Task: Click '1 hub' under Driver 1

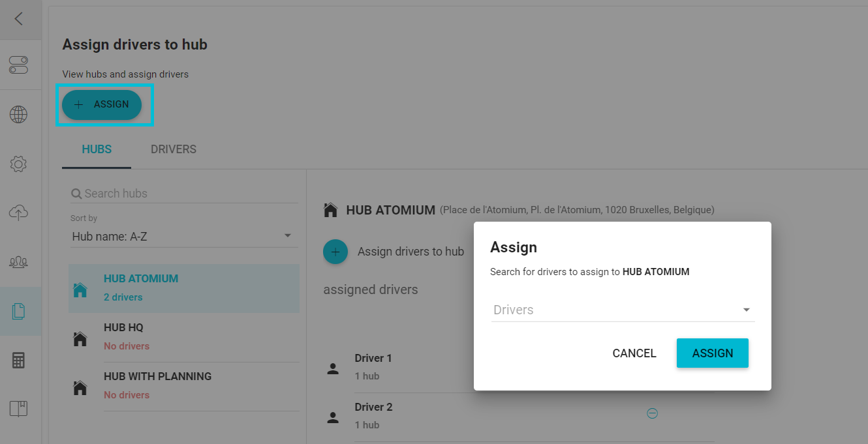Action: (367, 376)
